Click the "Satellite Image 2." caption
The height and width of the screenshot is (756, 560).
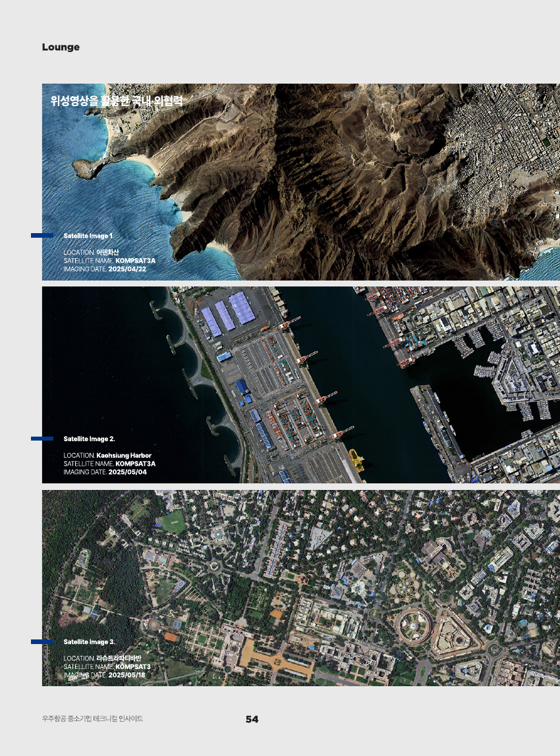pos(89,439)
